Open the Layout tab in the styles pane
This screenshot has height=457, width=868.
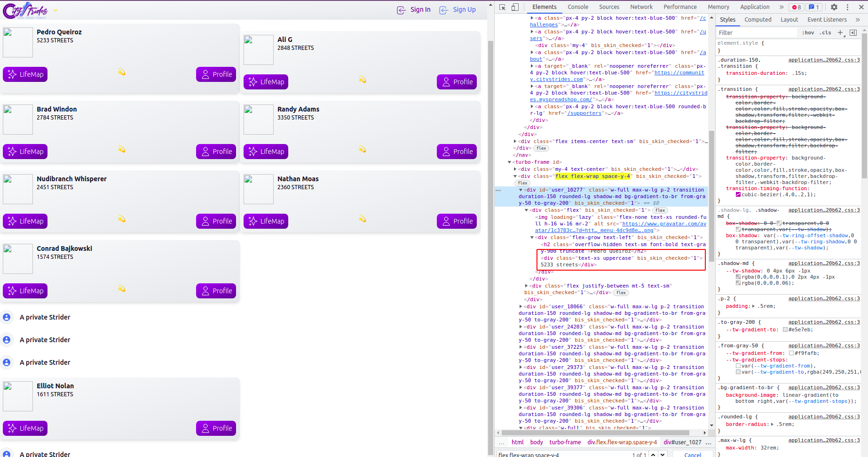(789, 20)
